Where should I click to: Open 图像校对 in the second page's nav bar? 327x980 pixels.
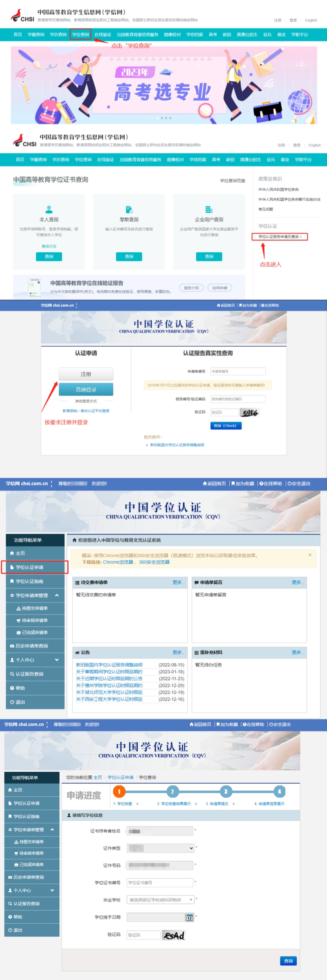[x=175, y=160]
